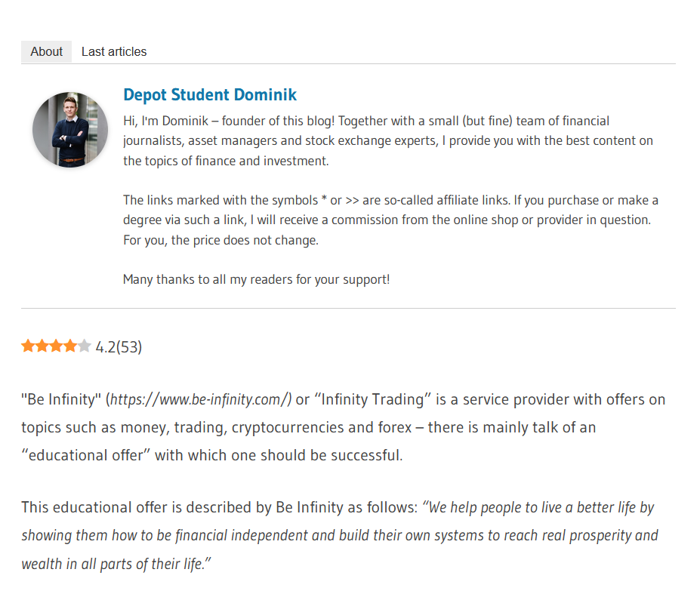Click Dominik's round profile photo

(x=70, y=130)
